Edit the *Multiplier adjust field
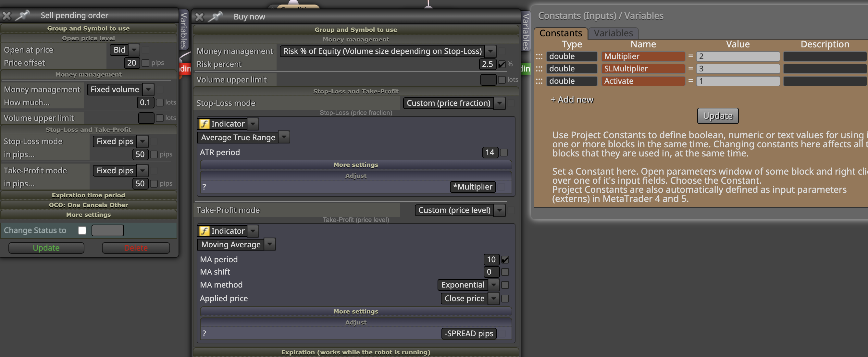Screen dimensions: 868x357 pos(472,187)
